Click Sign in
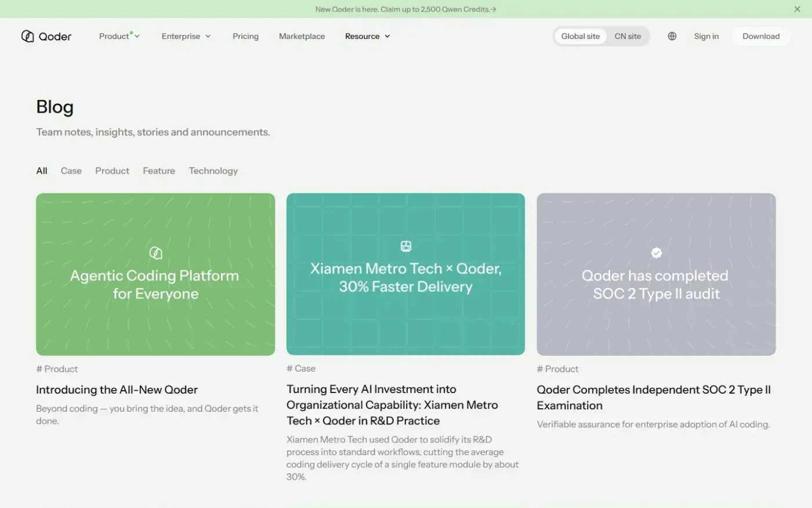 (706, 36)
